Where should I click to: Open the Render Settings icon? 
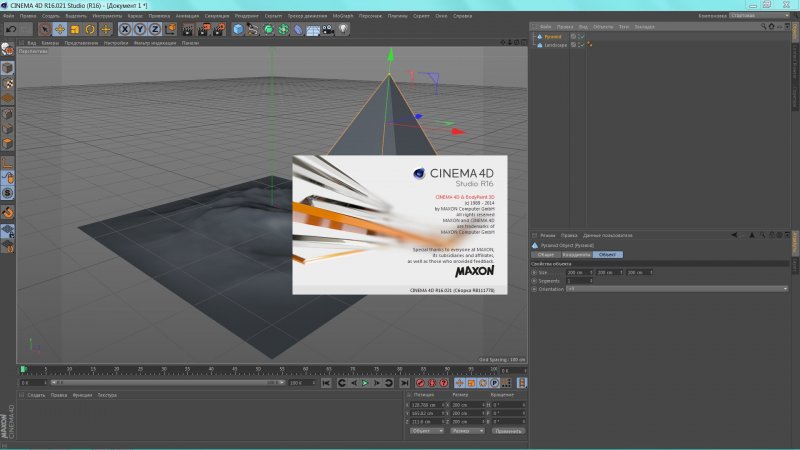click(x=219, y=30)
